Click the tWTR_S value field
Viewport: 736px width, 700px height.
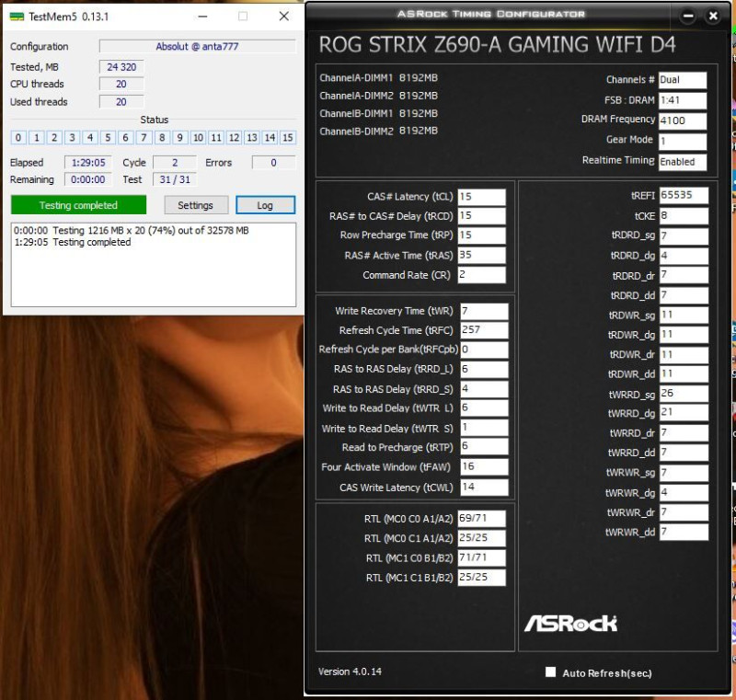tap(484, 428)
